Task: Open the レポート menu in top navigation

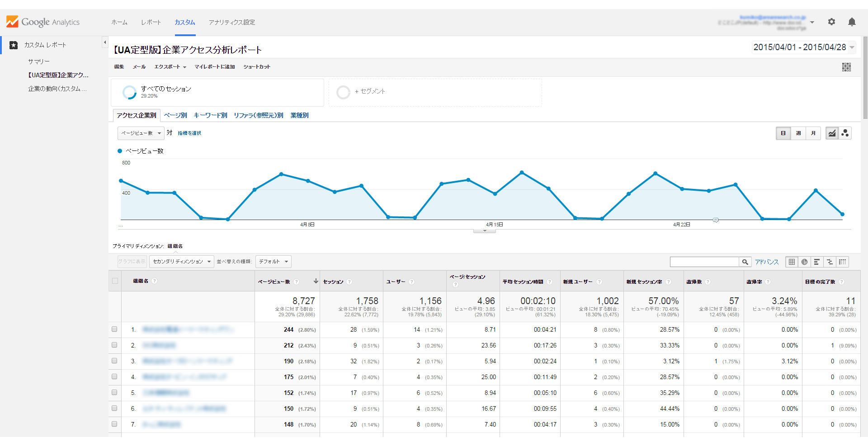Action: pyautogui.click(x=151, y=22)
